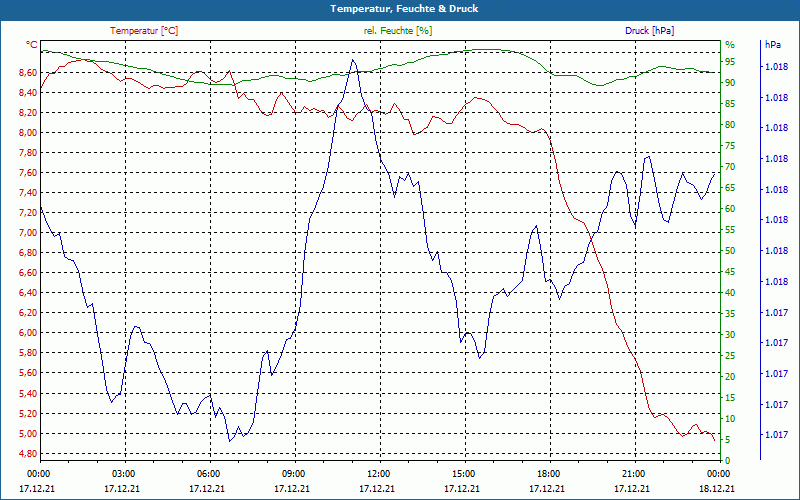Click temperature axis value "8,40"
This screenshot has width=800, height=500.
pyautogui.click(x=28, y=93)
